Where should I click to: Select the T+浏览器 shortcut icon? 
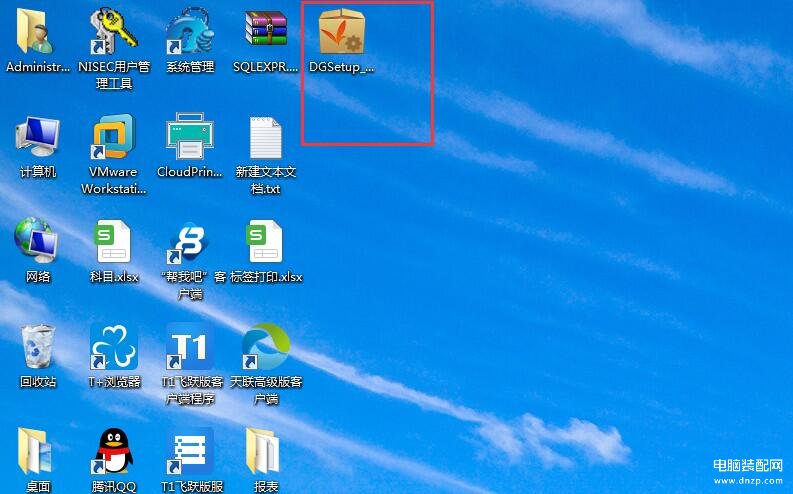click(114, 346)
